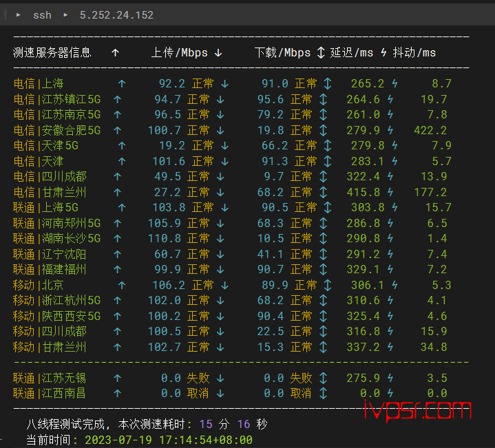Click the 移动|浙江杭州5G row name
This screenshot has height=448, width=495.
[57, 300]
